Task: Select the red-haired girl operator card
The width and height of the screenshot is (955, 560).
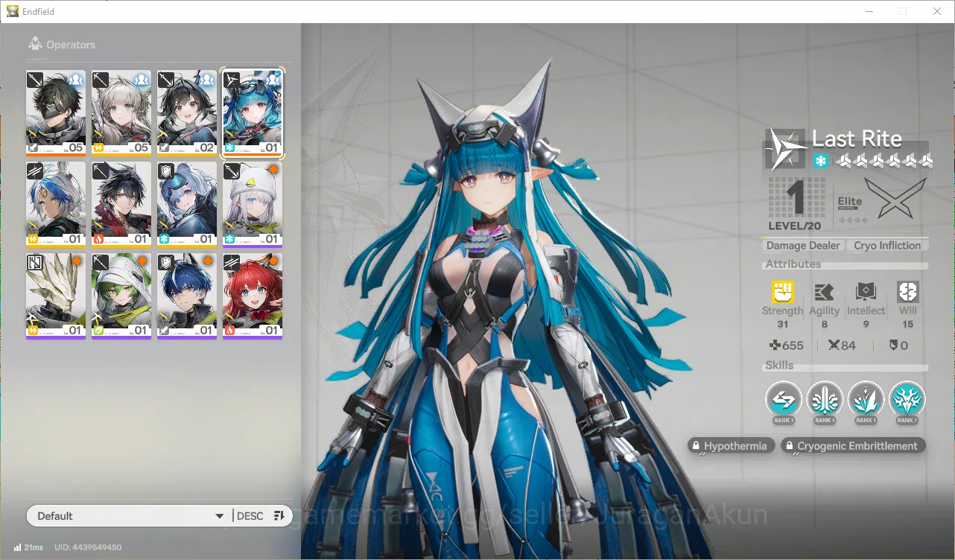Action: (x=253, y=296)
